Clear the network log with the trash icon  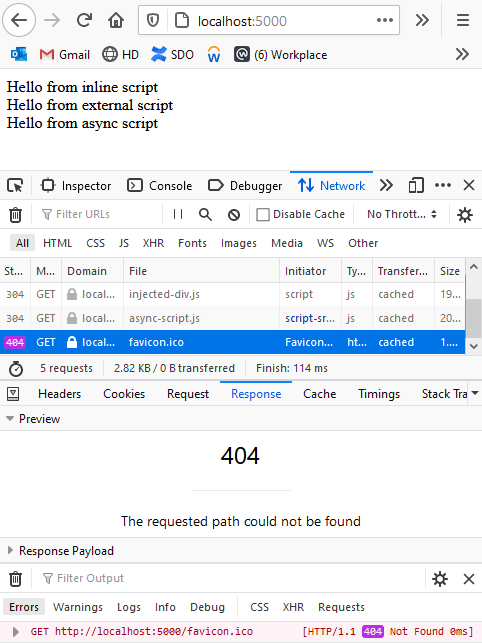pyautogui.click(x=16, y=214)
